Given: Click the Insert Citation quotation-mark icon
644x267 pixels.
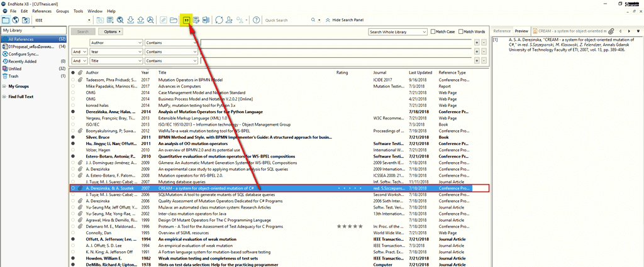Looking at the screenshot, I should point(186,20).
